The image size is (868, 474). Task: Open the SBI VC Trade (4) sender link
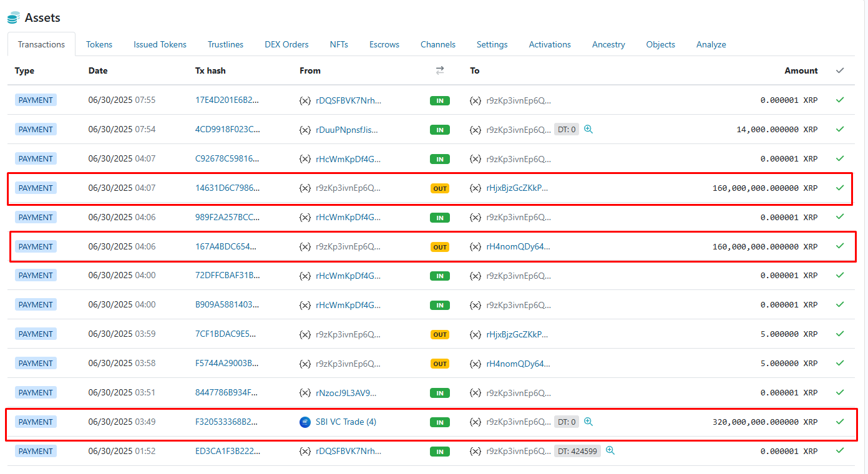(346, 422)
